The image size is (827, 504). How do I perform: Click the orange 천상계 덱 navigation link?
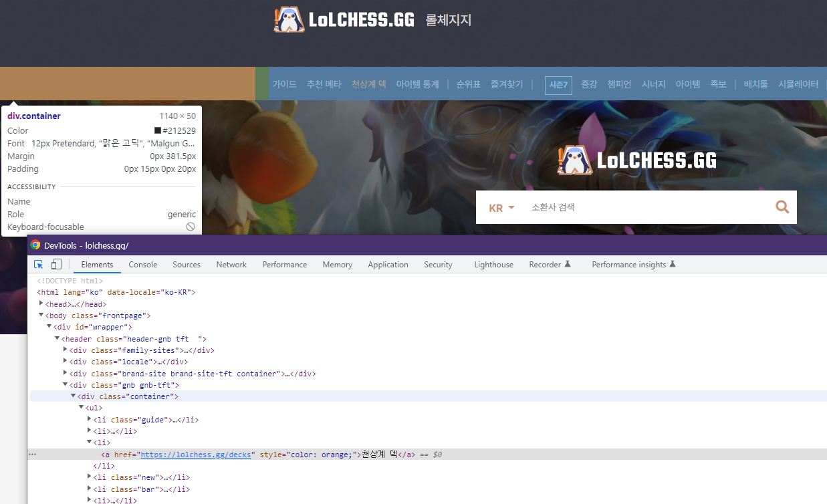pos(369,84)
